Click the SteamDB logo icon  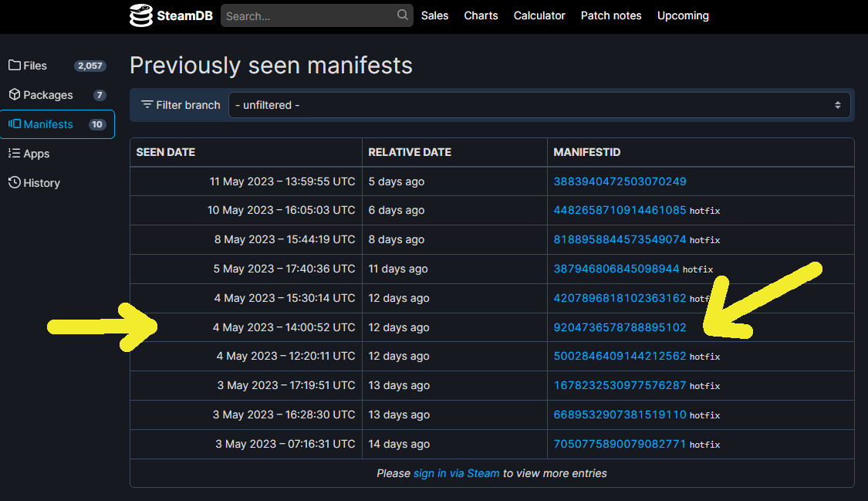coord(140,15)
